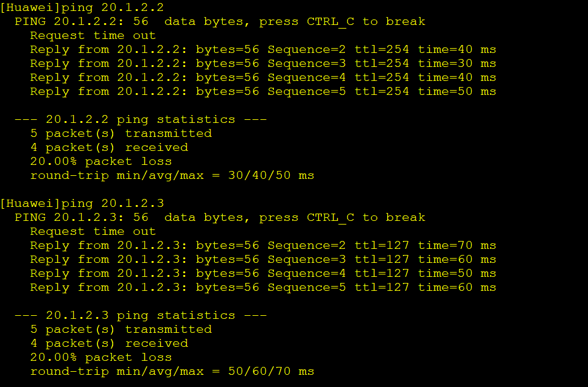Click the 20.1.2.2 reply with time=50 ms
The image size is (588, 387).
click(263, 91)
